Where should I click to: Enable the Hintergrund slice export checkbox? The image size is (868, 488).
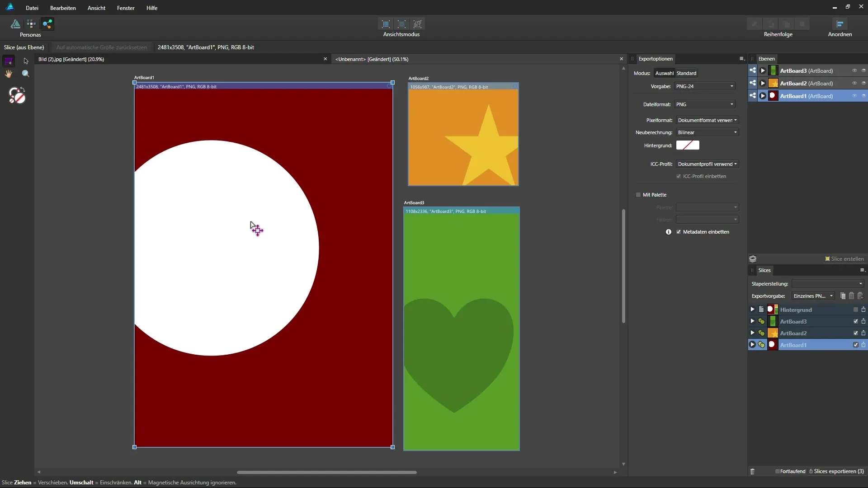[855, 310]
